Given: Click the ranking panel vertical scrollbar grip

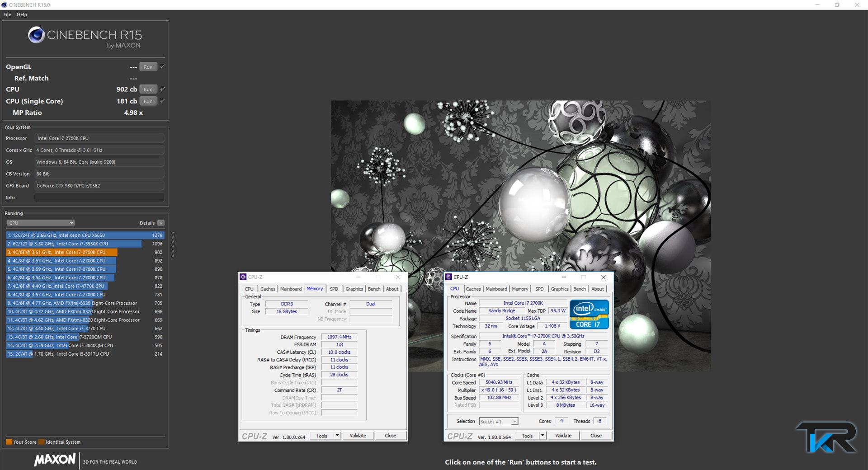Looking at the screenshot, I should tap(172, 245).
